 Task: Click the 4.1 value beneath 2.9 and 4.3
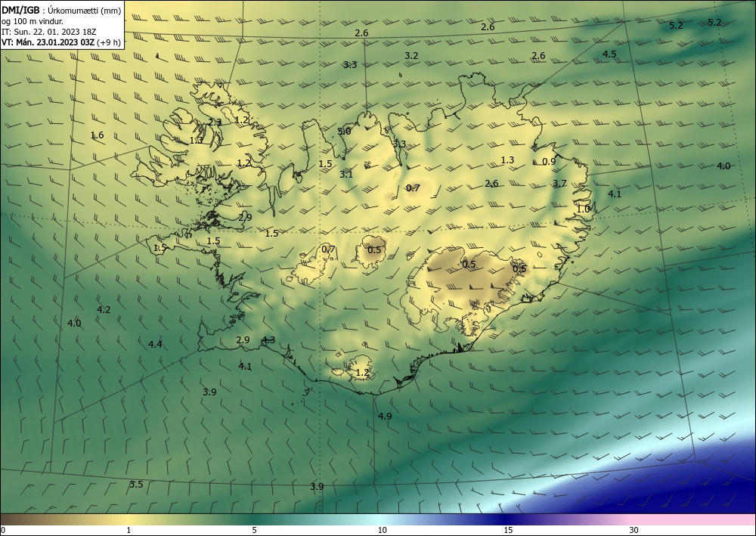(245, 367)
